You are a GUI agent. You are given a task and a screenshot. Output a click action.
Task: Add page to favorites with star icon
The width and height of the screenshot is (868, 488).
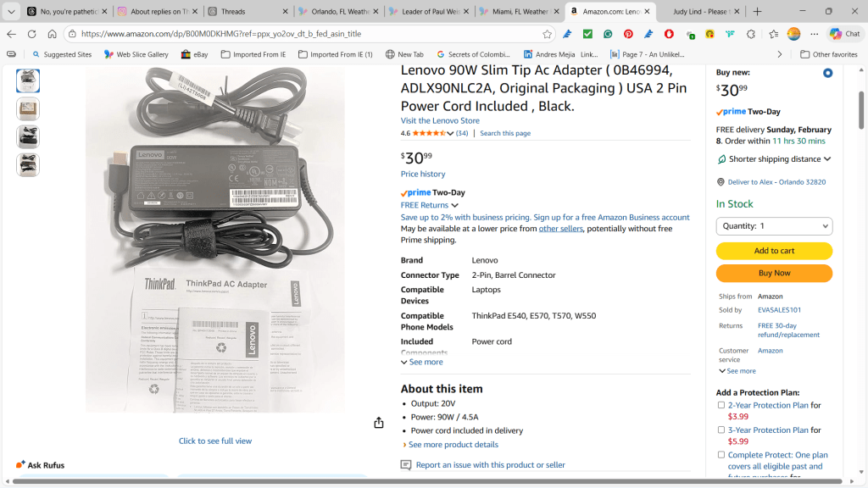pos(547,34)
